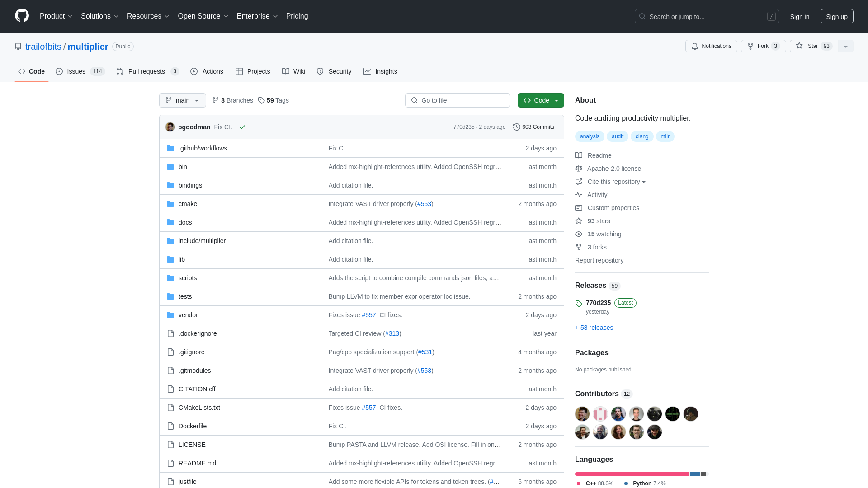The image size is (868, 488).
Task: Expand the main branch selector dropdown
Action: [x=183, y=100]
